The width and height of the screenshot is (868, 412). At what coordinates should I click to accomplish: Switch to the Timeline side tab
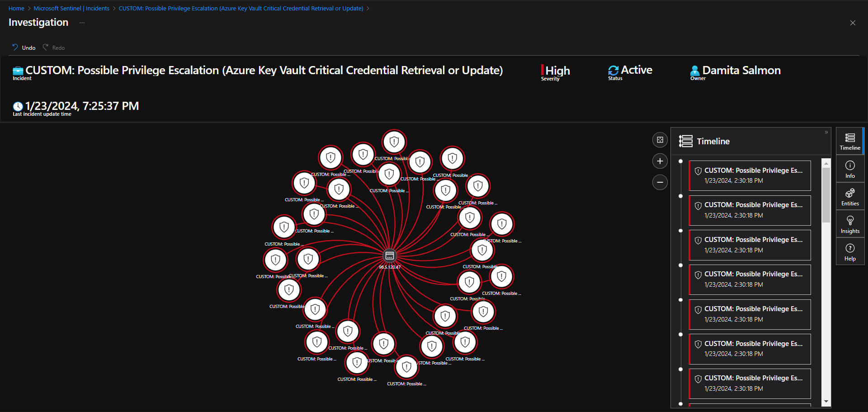tap(850, 141)
